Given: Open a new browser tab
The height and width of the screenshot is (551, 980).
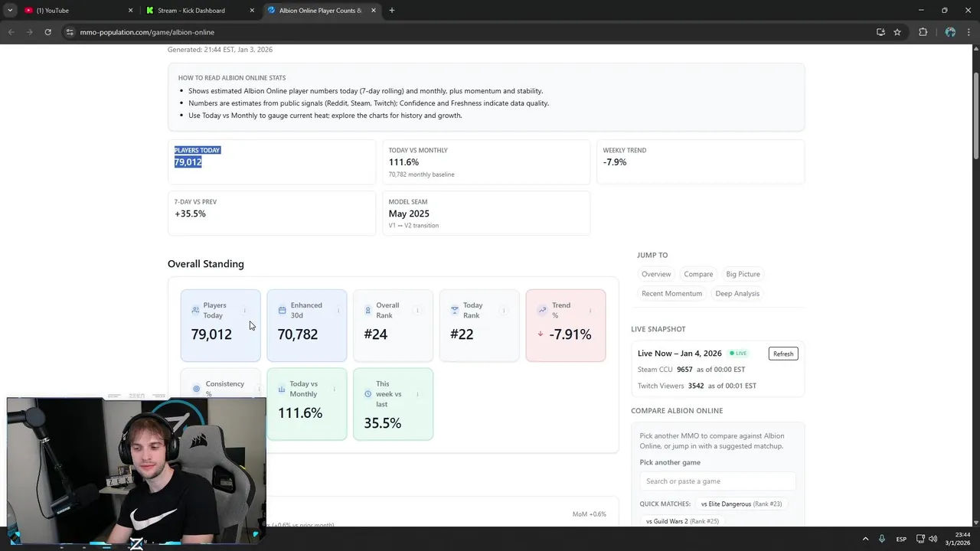Looking at the screenshot, I should click(392, 11).
